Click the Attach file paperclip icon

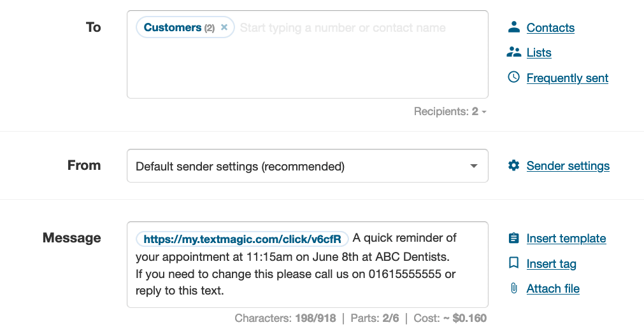pyautogui.click(x=513, y=288)
